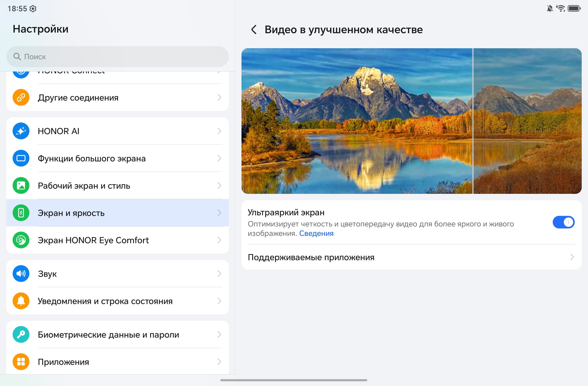Click the Рабочий экран и стиль chevron

[x=219, y=185]
